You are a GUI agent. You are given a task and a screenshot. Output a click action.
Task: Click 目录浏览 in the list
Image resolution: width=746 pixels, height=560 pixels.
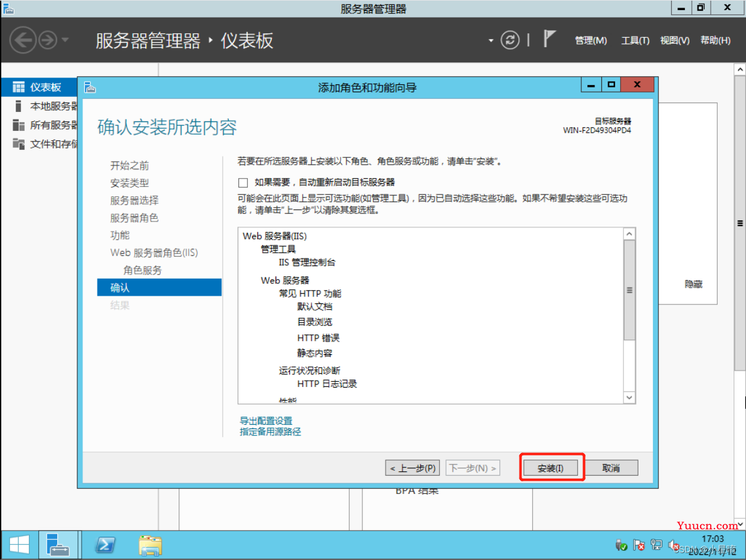pyautogui.click(x=315, y=322)
